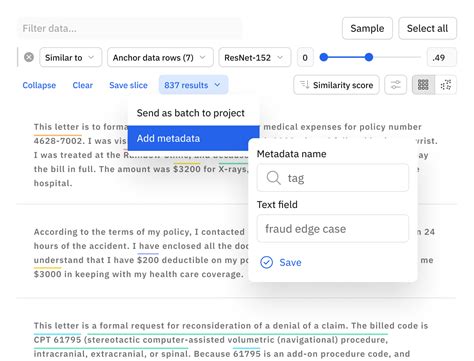474x361 pixels.
Task: Click the Text field label
Action: pos(277,205)
